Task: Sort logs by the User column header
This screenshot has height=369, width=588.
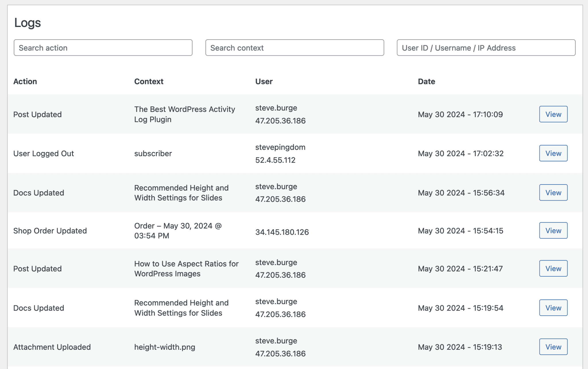Action: 264,81
